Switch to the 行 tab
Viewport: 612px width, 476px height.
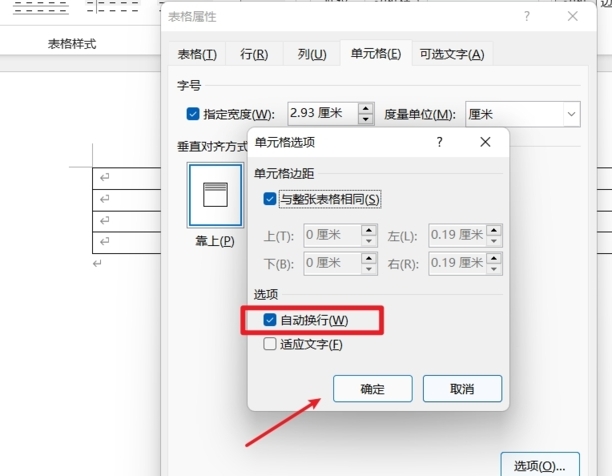254,54
